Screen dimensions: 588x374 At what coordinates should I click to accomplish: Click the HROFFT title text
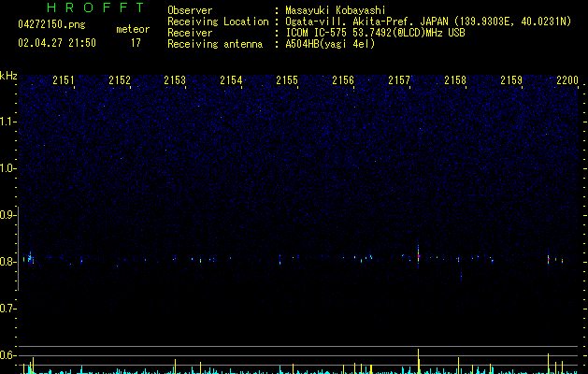95,7
